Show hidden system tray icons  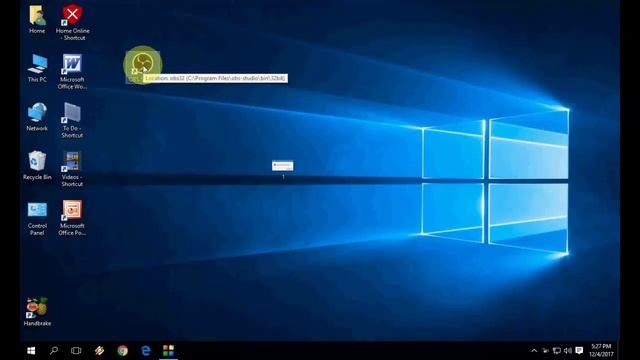click(534, 351)
